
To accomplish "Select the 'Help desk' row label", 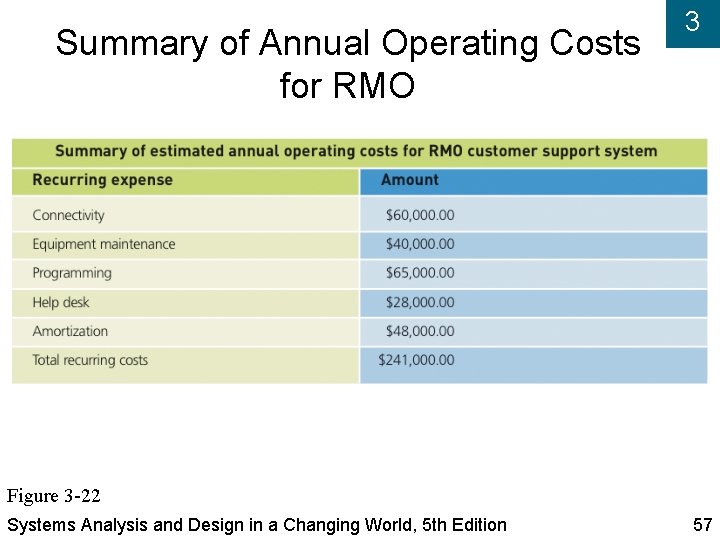I will coord(61,302).
